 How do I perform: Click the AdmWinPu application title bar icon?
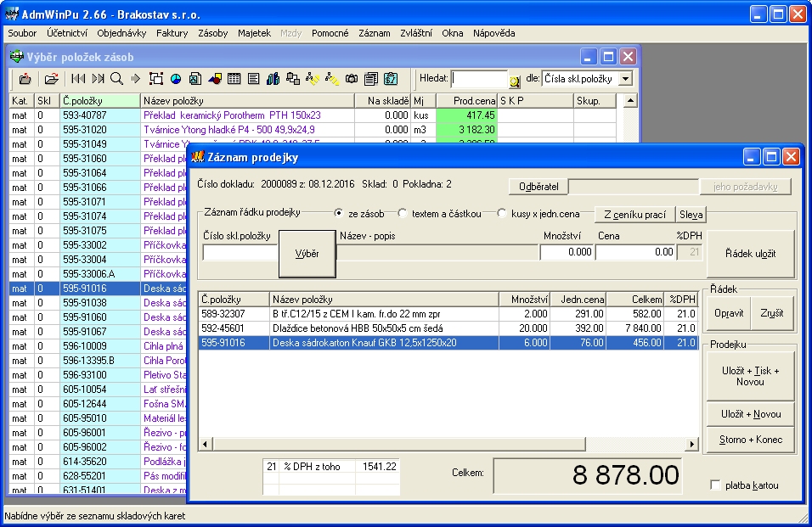(11, 14)
